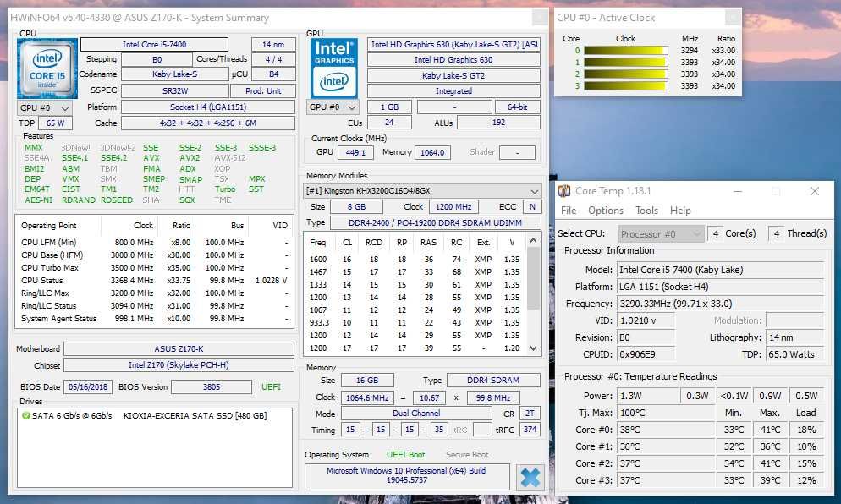Viewport: 841px width, 504px height.
Task: Click the UEFI label next to BIOS version
Action: [271, 386]
